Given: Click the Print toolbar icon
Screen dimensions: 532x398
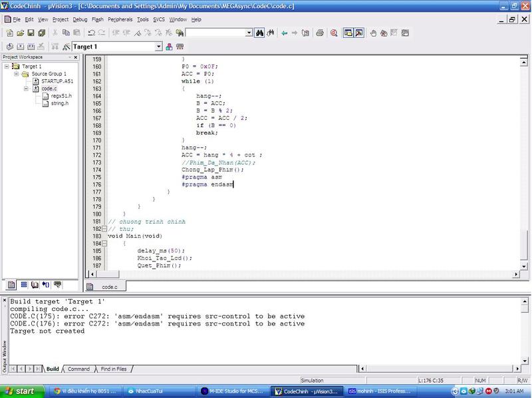Looking at the screenshot, I should pos(320,33).
